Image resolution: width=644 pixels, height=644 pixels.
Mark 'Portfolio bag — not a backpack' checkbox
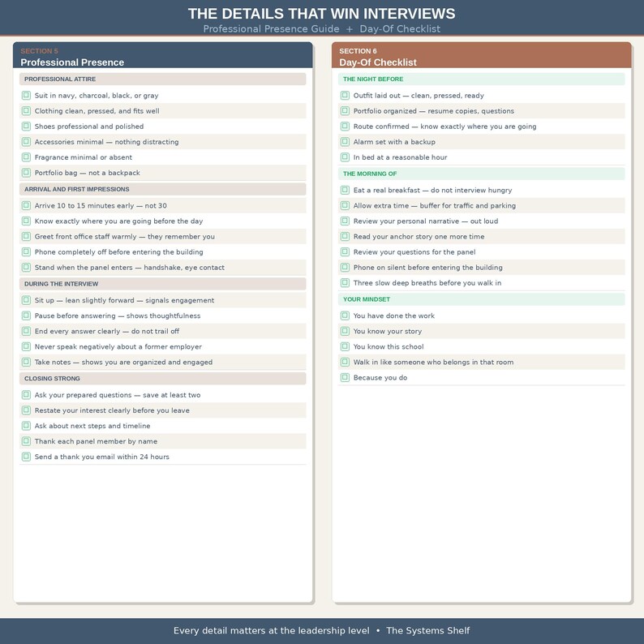[x=26, y=173]
